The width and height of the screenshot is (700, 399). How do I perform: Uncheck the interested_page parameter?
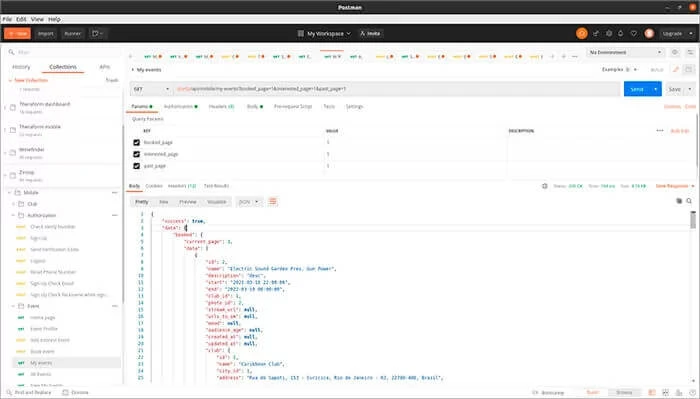(x=137, y=154)
